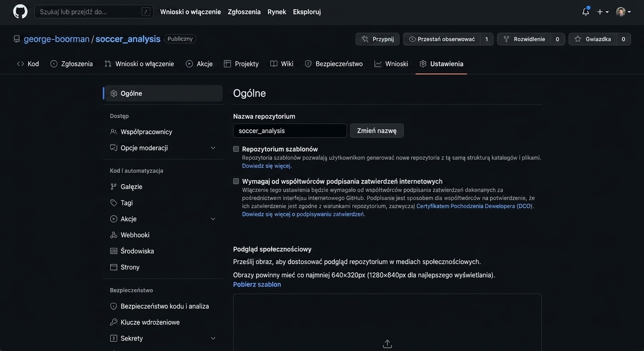Click Dowiedz się więcej o podpisywaniu zatwierdzeń
This screenshot has height=351, width=644.
pyautogui.click(x=303, y=214)
